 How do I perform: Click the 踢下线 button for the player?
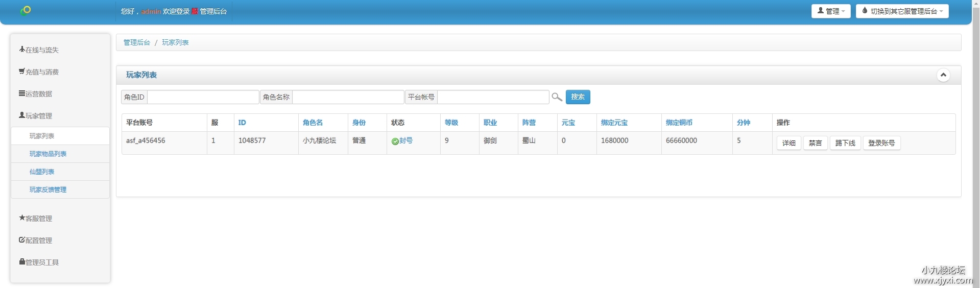click(x=845, y=143)
